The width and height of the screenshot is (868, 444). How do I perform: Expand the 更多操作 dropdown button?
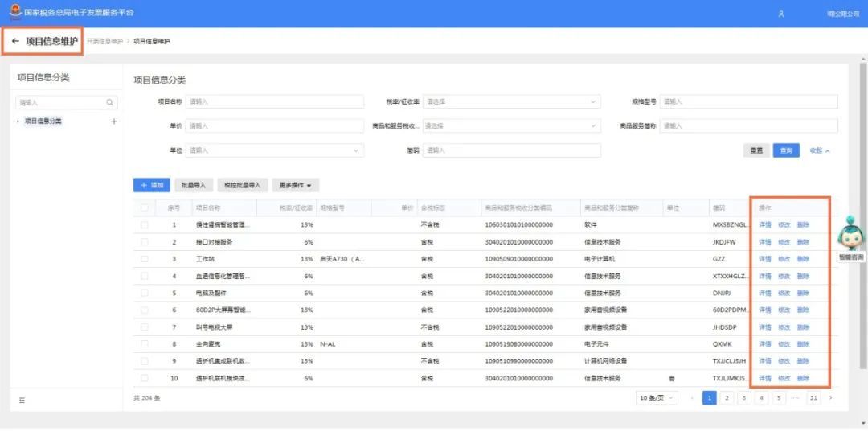click(296, 185)
